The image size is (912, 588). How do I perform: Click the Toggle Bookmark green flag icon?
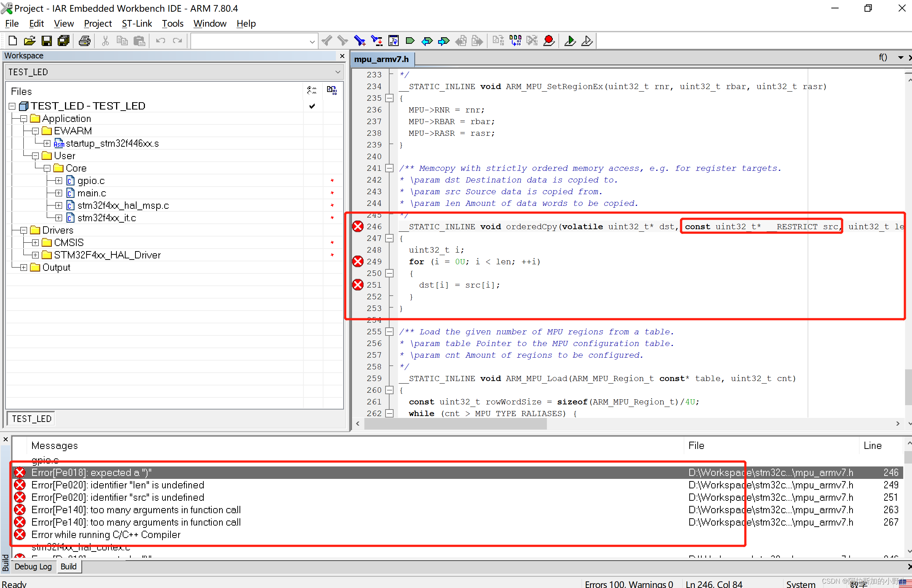click(410, 41)
